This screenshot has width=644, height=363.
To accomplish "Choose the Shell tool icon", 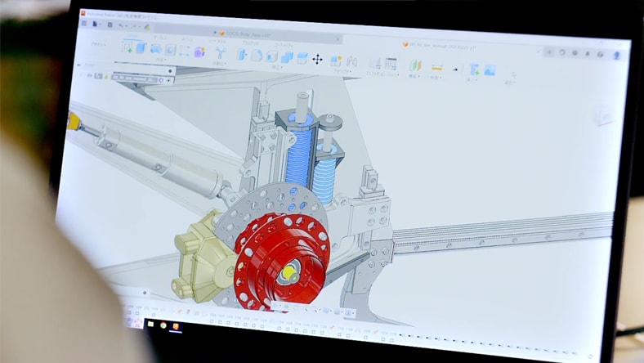I will coord(272,56).
